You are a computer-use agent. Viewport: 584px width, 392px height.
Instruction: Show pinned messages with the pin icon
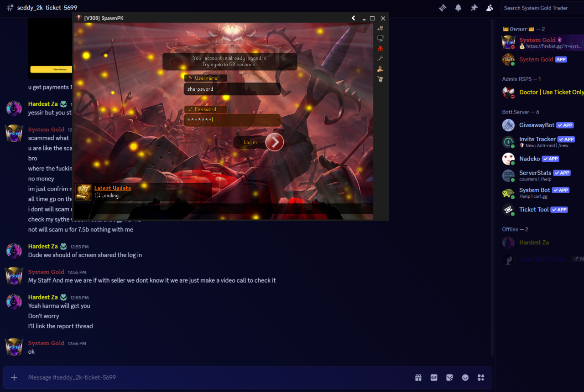point(474,8)
